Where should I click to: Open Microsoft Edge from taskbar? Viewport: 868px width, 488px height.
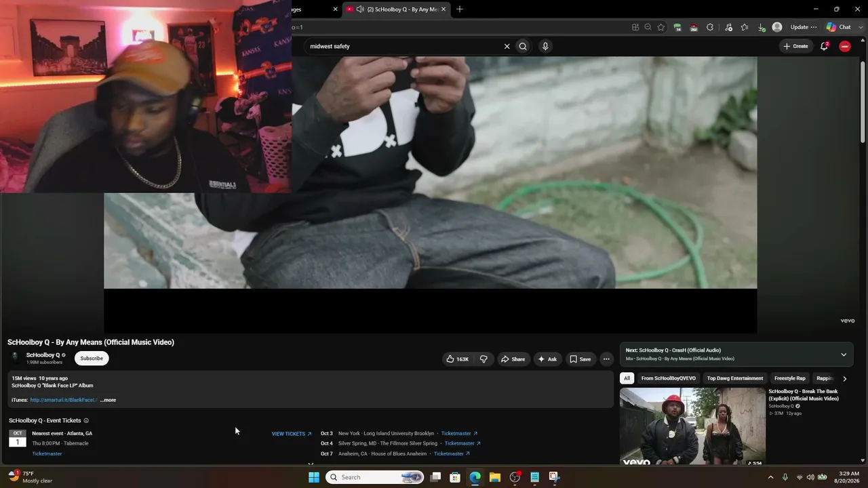point(475,477)
